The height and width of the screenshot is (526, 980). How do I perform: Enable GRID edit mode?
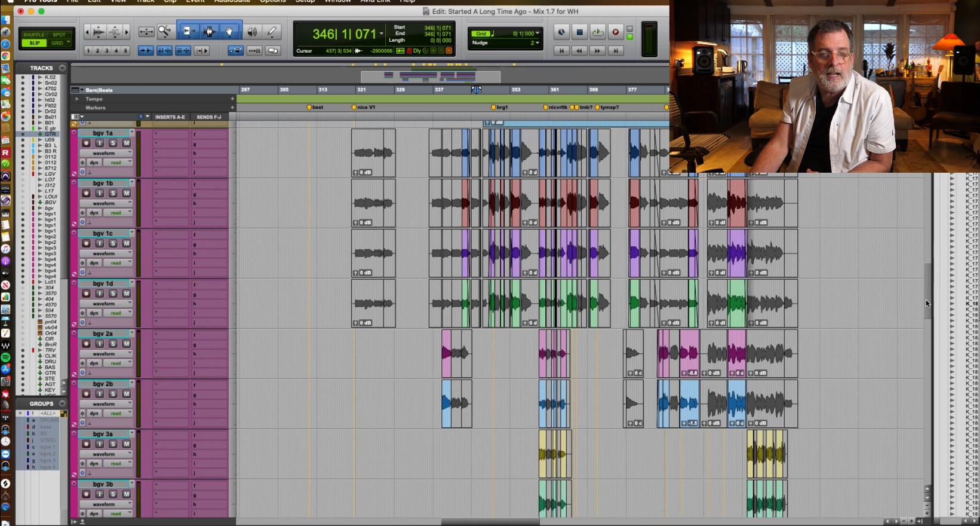[59, 43]
